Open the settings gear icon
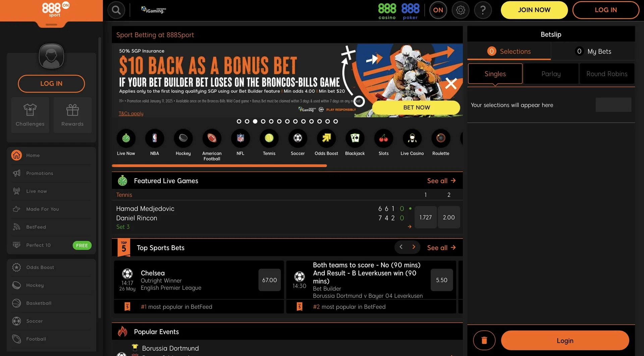644x356 pixels. tap(460, 10)
